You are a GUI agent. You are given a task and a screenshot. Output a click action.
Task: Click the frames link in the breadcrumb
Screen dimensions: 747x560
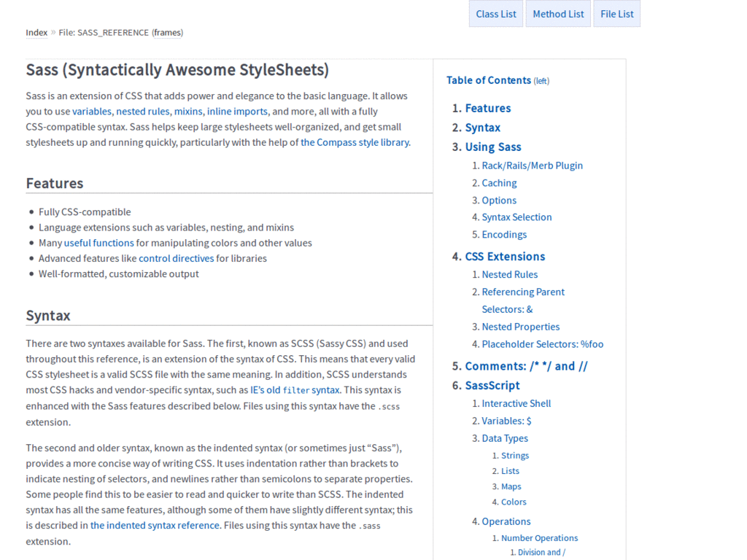[168, 32]
